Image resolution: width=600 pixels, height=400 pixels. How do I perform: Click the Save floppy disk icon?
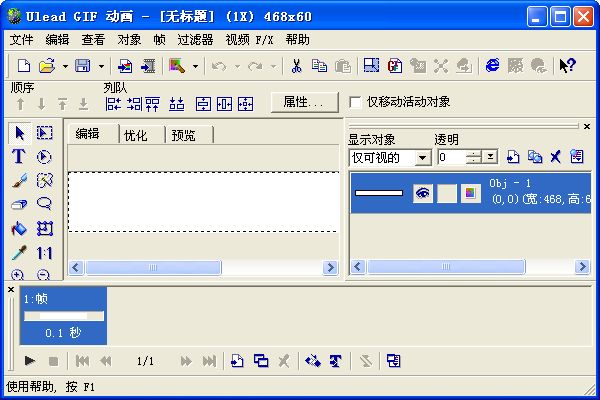click(x=82, y=66)
